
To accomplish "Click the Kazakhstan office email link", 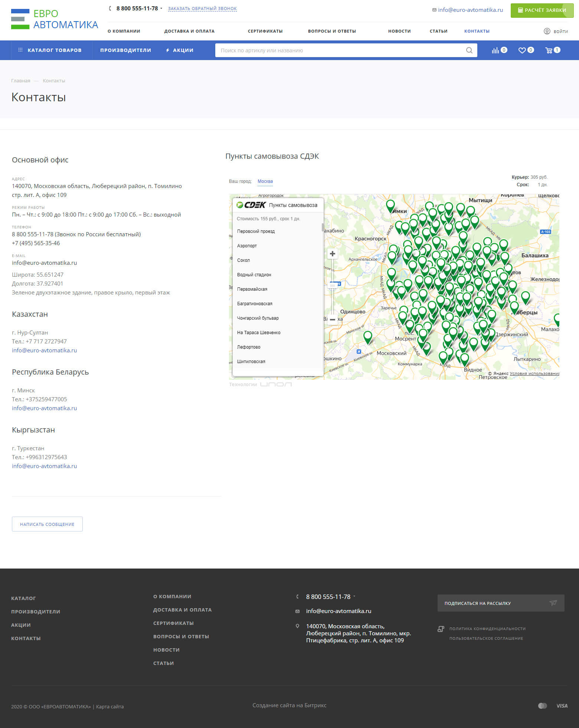I will click(x=44, y=350).
